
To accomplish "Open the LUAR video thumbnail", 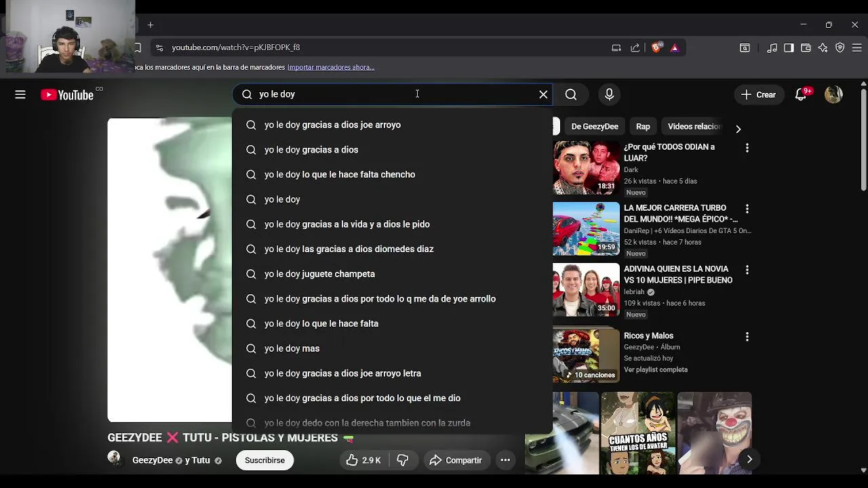I will tap(586, 167).
